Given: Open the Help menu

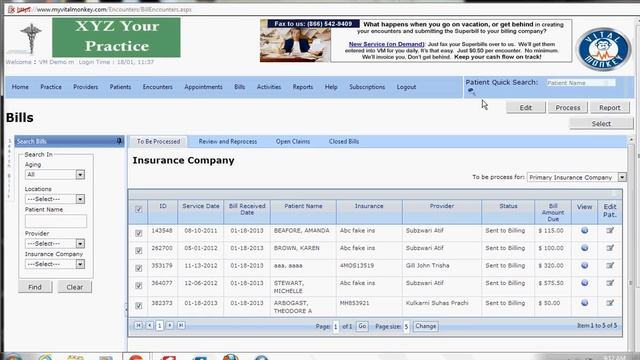Looking at the screenshot, I should [331, 87].
